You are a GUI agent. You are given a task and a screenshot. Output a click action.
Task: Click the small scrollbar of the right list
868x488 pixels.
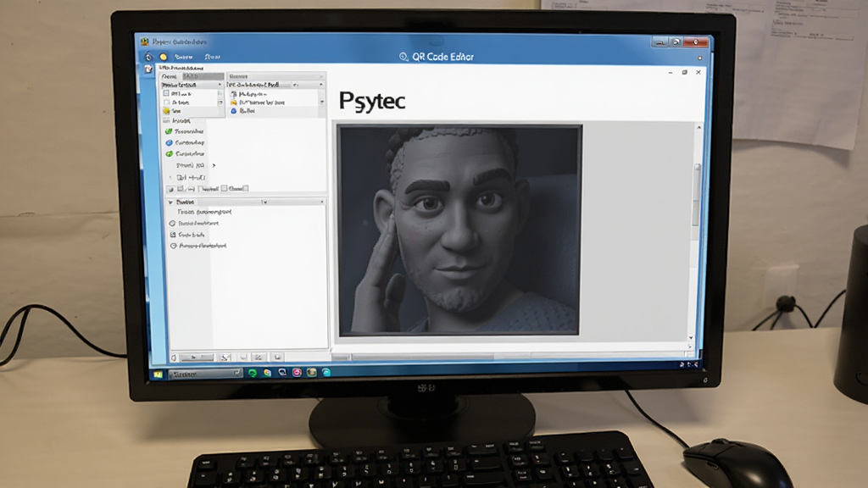[x=321, y=102]
